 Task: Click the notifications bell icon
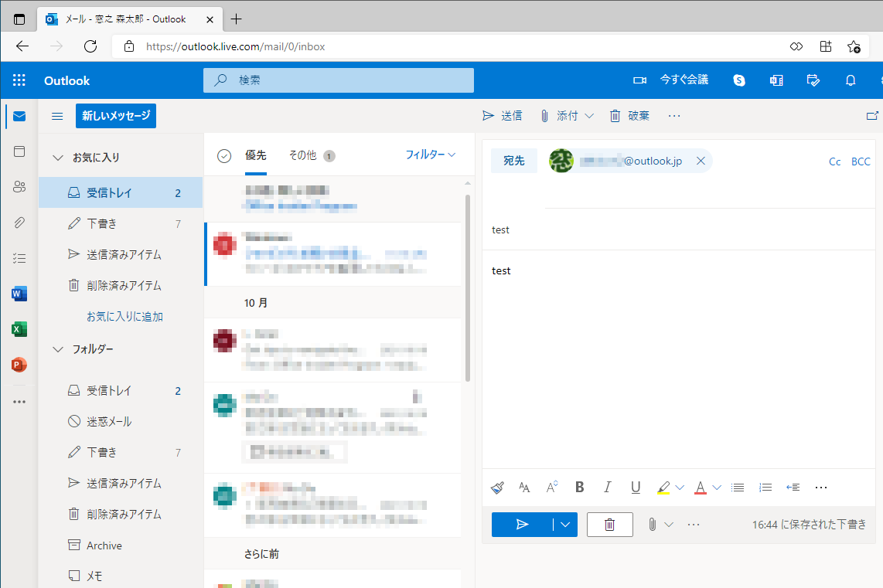[x=850, y=80]
